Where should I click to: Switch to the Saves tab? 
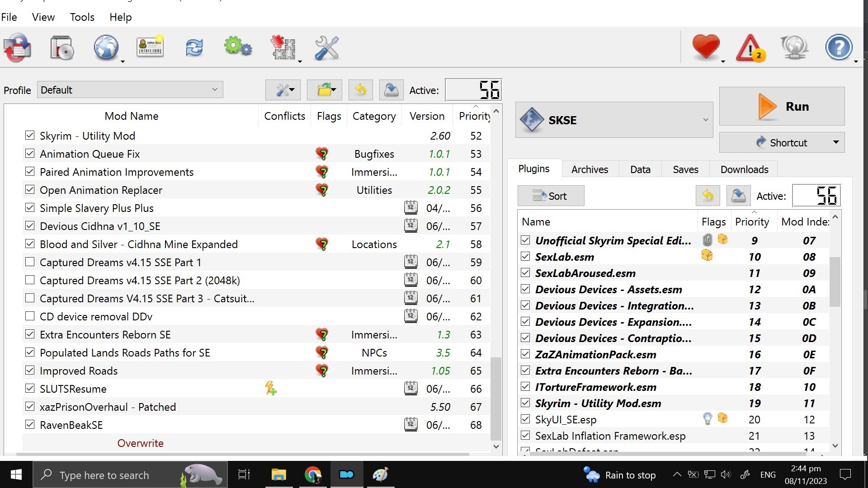(685, 169)
